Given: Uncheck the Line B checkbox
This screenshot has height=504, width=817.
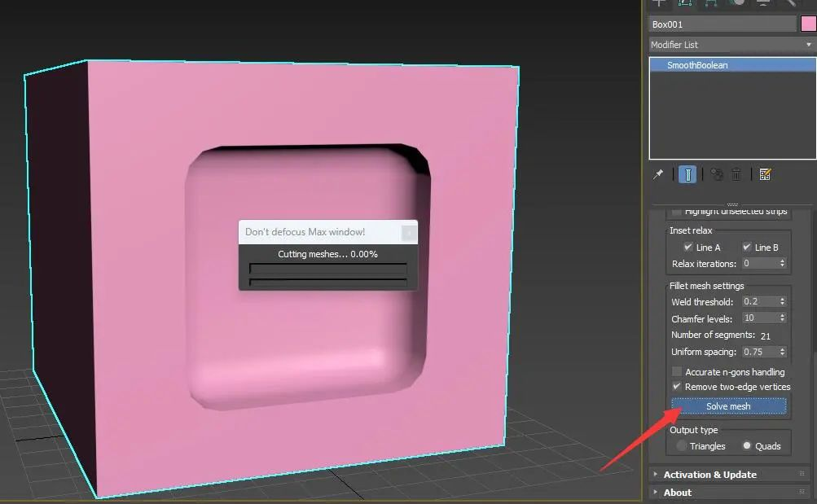Looking at the screenshot, I should [x=747, y=247].
